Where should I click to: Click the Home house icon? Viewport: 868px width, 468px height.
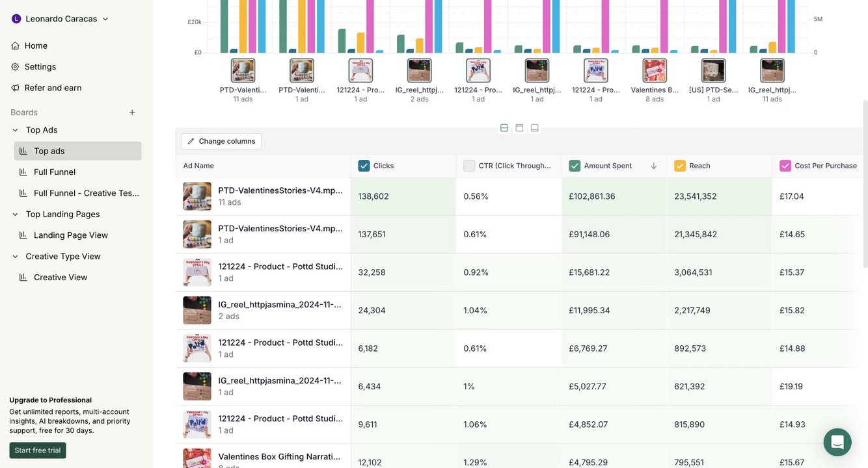click(x=16, y=45)
